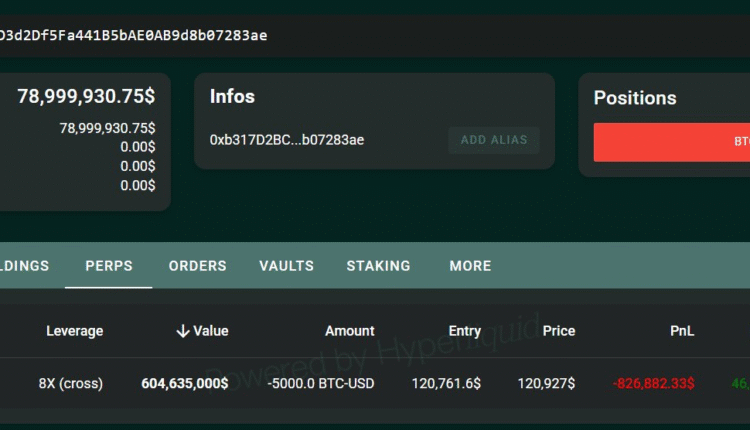
Task: Open the HOLDINGS tab
Action: click(22, 266)
